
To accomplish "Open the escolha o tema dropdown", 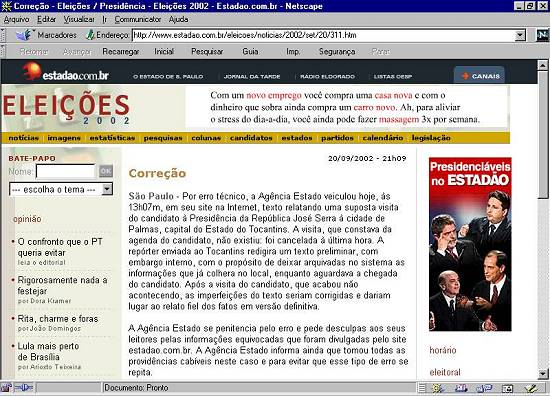I will pos(61,189).
